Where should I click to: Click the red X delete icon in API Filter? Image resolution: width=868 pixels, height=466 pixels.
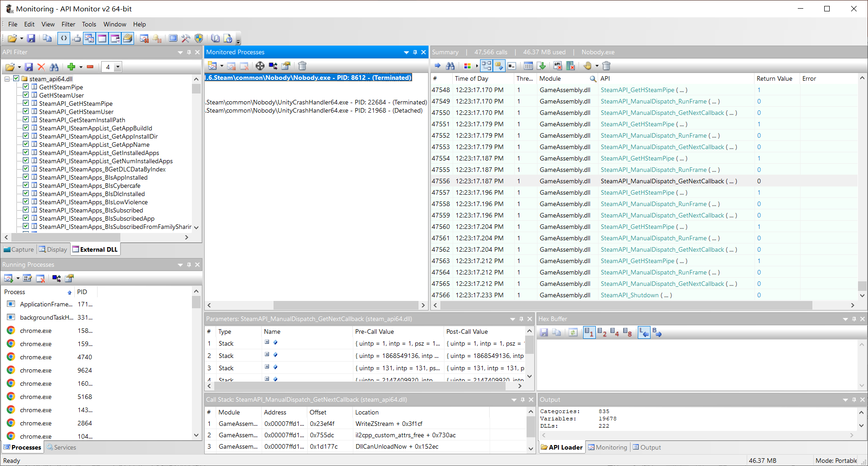coord(41,67)
